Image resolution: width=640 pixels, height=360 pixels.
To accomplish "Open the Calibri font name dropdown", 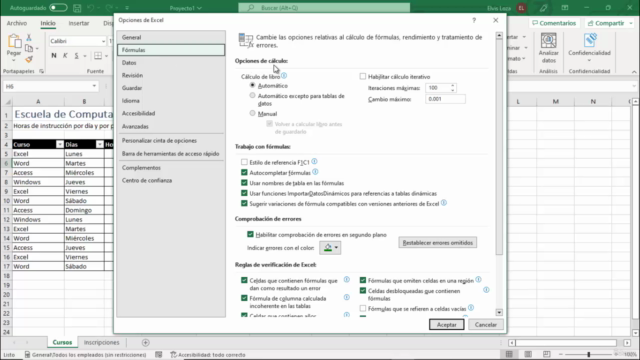I will point(103,41).
